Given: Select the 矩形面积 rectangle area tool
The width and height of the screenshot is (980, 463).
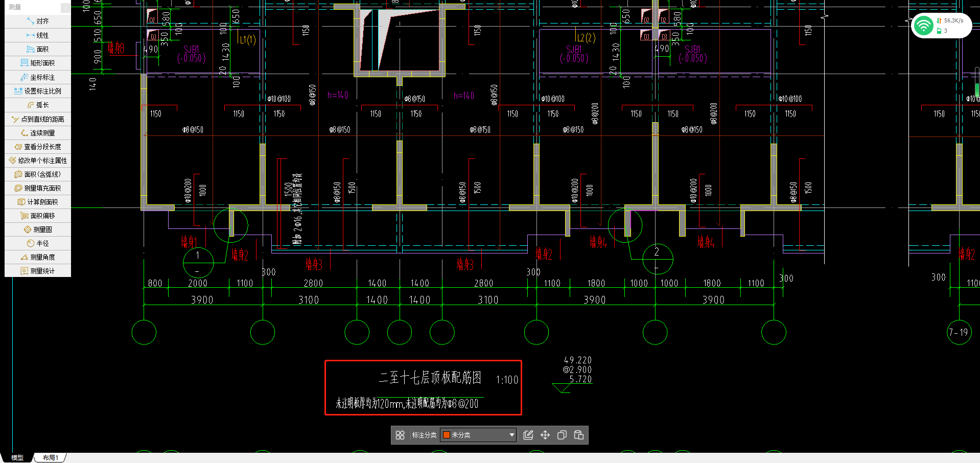Looking at the screenshot, I should [x=38, y=63].
